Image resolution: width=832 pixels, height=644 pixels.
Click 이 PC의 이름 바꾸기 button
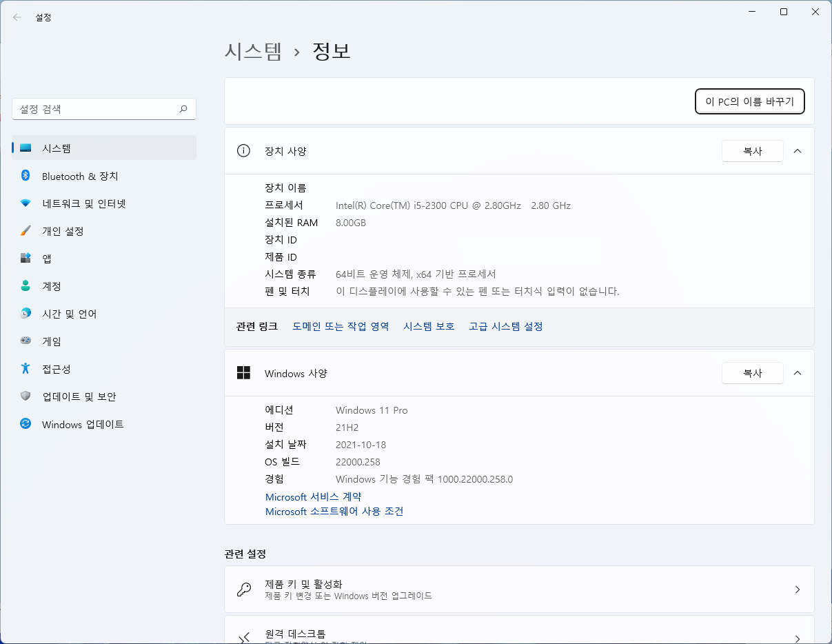point(750,101)
